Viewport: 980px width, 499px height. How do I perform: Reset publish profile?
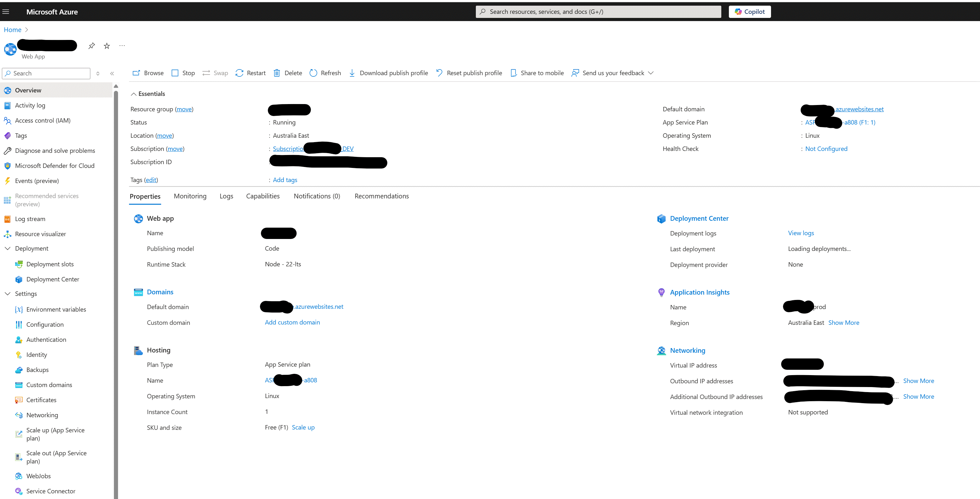[469, 73]
